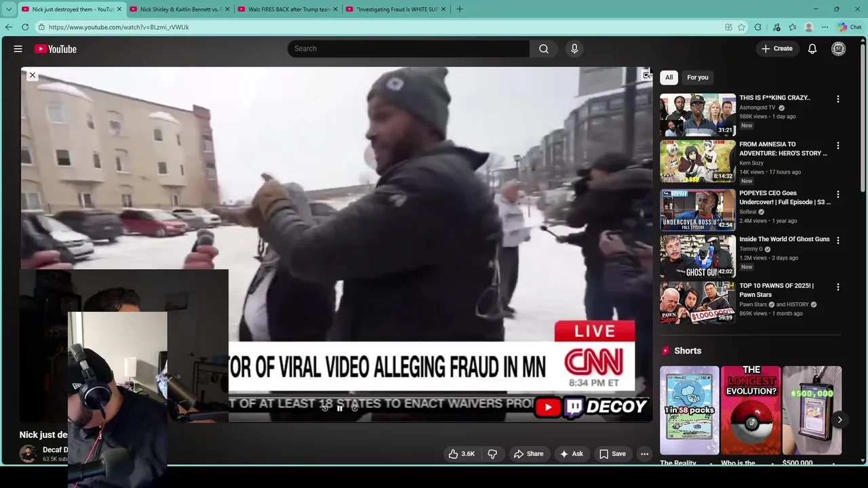Open 'TOP 10 PAWNS OF 2025' video title

coord(776,290)
